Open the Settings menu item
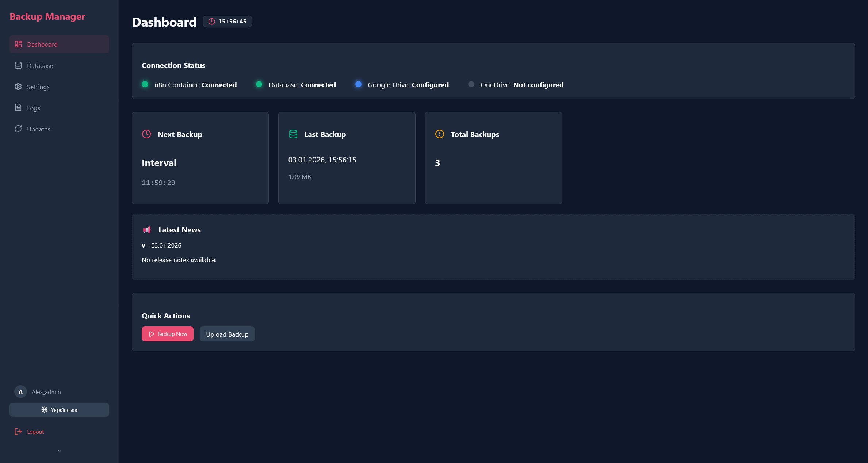This screenshot has width=868, height=463. click(x=38, y=87)
